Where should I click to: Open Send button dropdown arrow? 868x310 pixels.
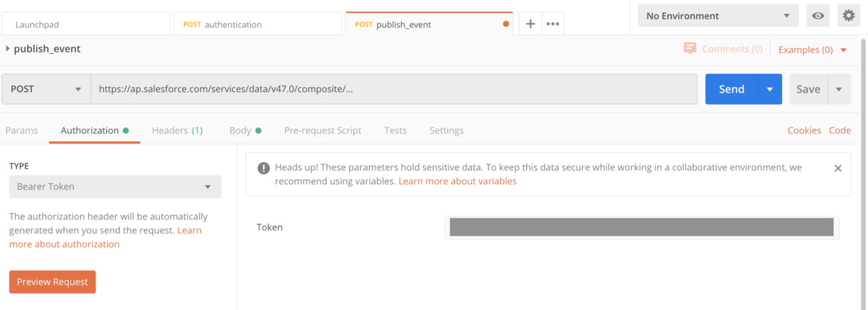770,89
